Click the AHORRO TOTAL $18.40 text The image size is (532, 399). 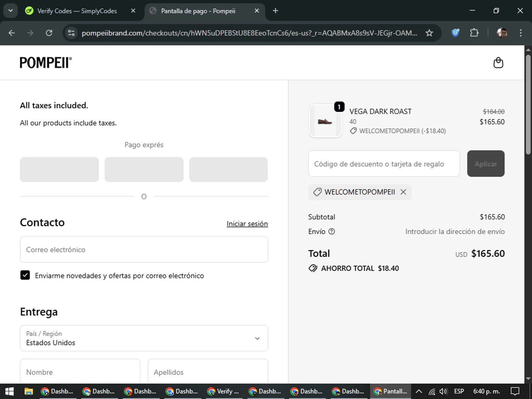[360, 268]
